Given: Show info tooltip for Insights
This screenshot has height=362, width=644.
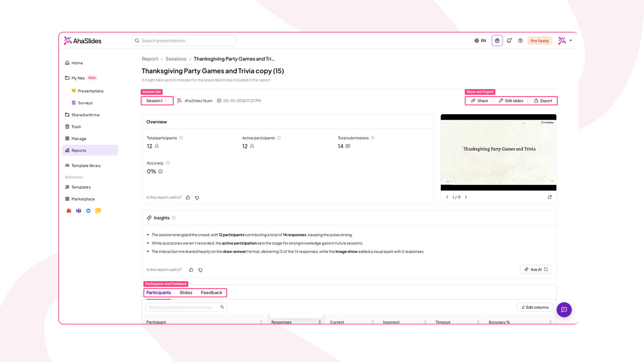Looking at the screenshot, I should tap(174, 218).
